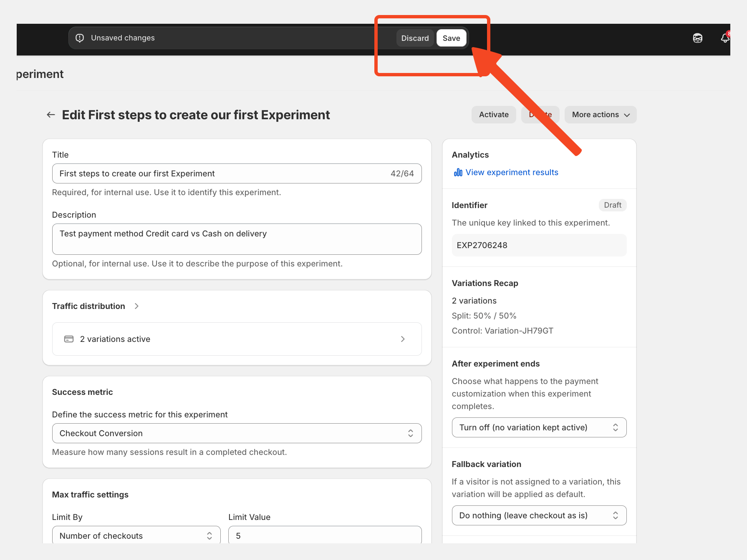The height and width of the screenshot is (560, 747).
Task: Click the unsaved changes alert icon
Action: (x=80, y=38)
